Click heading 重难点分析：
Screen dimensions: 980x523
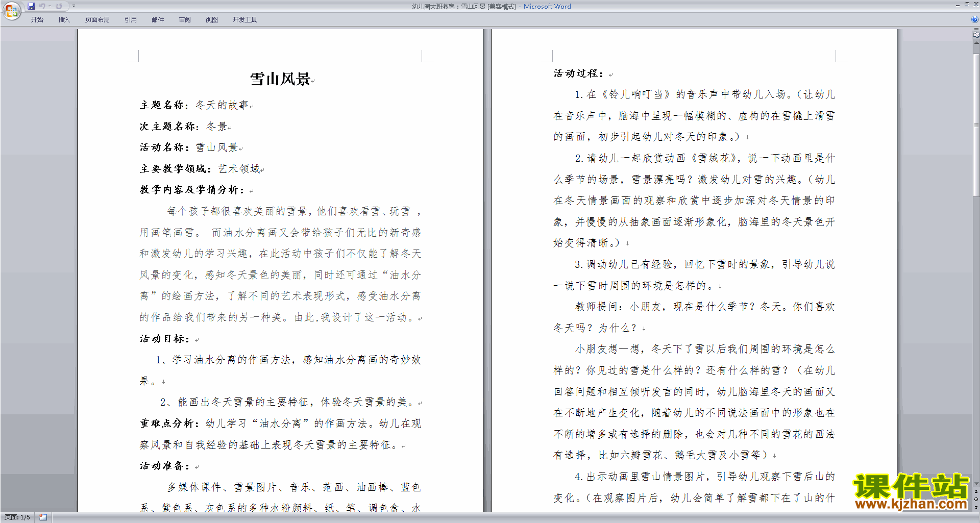(170, 424)
